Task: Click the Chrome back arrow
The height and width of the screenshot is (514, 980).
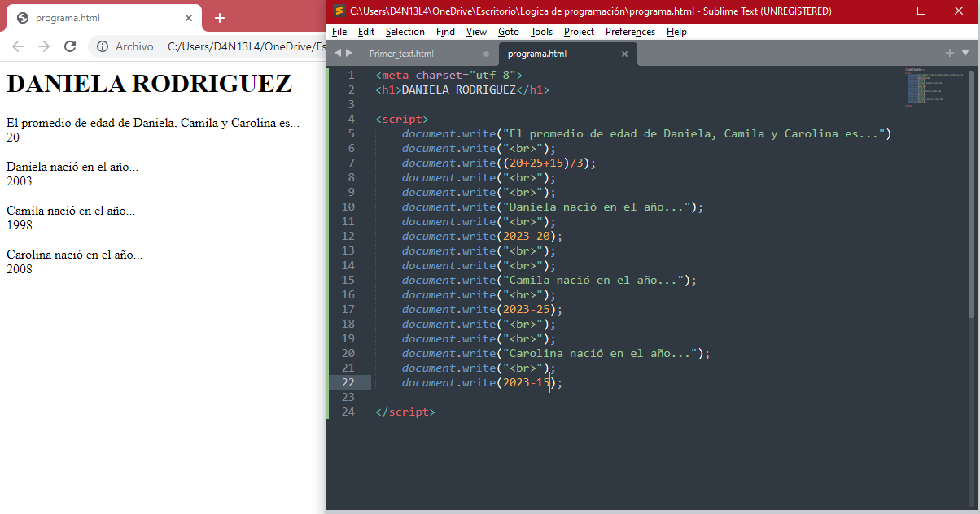Action: 18,46
